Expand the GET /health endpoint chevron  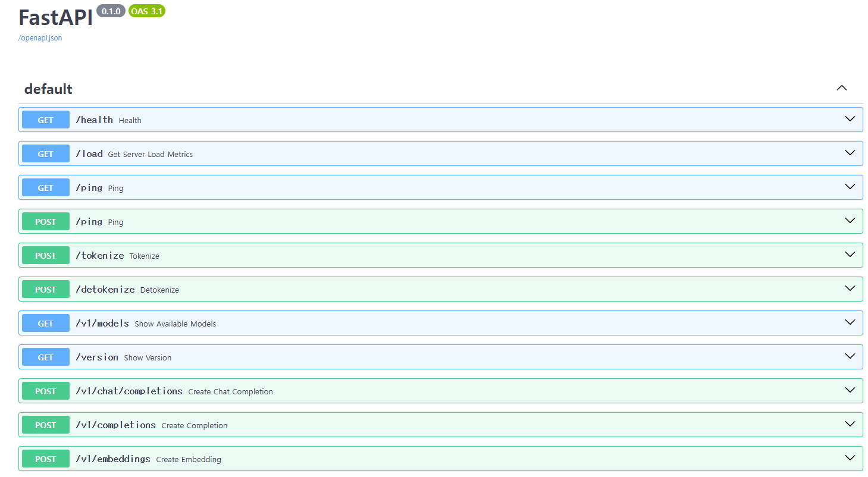850,119
